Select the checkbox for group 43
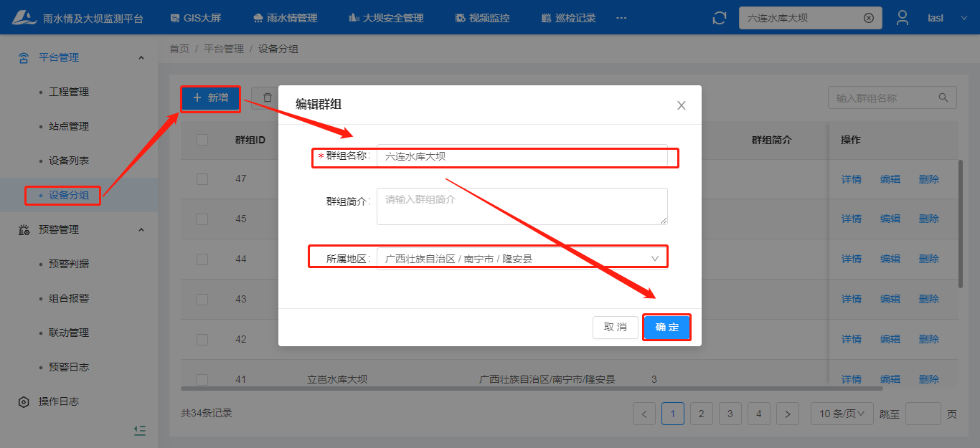Viewport: 980px width, 448px height. (202, 299)
